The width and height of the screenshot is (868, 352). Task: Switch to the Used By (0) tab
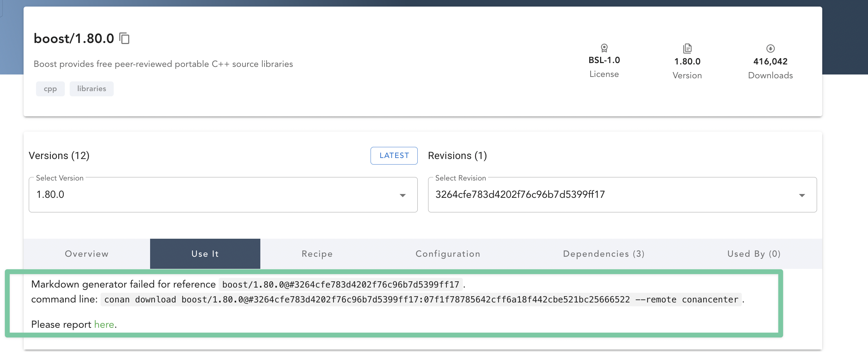(754, 254)
